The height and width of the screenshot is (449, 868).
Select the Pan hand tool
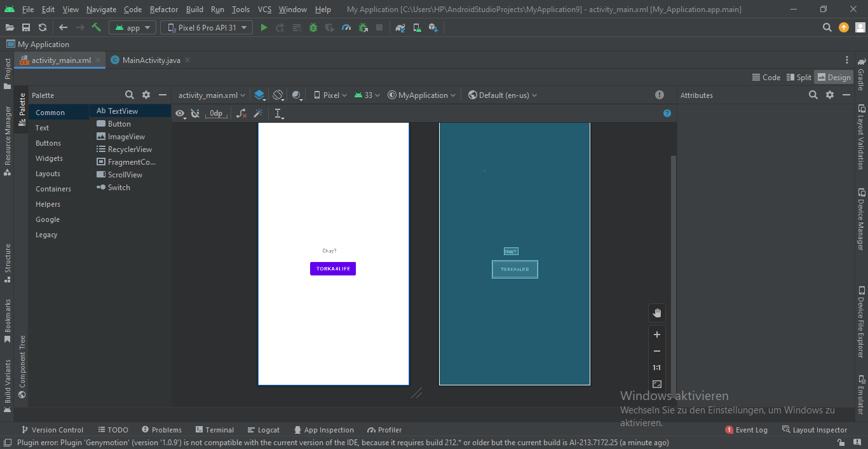tap(657, 313)
